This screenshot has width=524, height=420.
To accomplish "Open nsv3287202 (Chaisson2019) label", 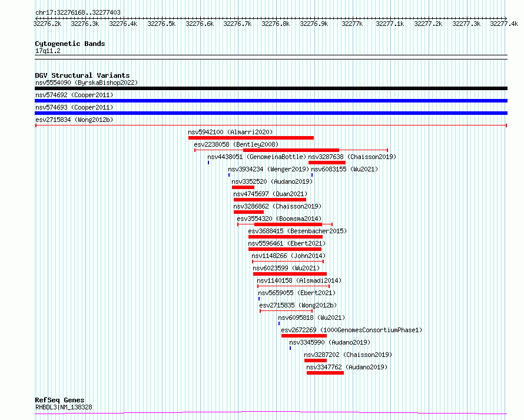I will [x=348, y=355].
